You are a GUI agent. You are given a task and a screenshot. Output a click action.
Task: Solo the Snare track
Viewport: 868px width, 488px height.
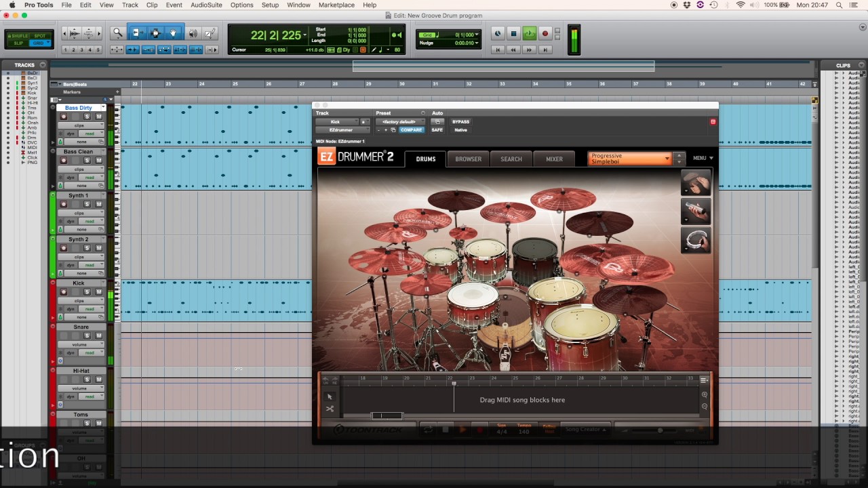click(87, 336)
